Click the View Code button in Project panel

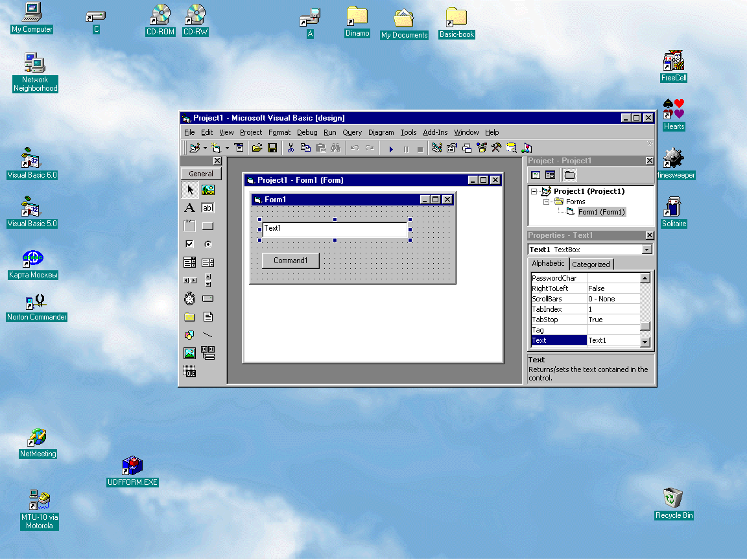point(536,175)
